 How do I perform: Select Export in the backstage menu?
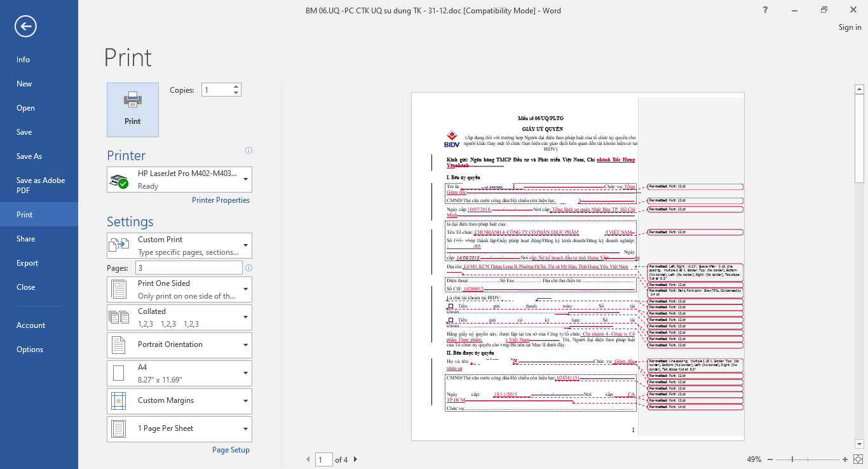coord(39,263)
